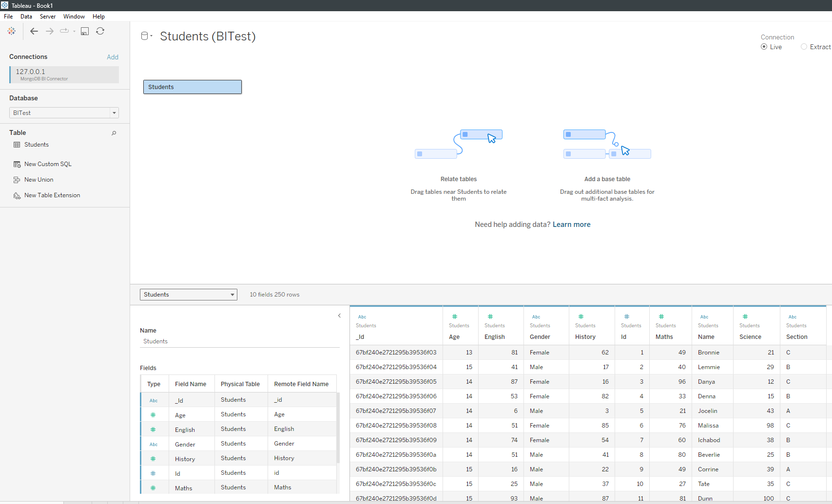Open the BITest database dropdown
This screenshot has height=504, width=832.
pos(64,112)
